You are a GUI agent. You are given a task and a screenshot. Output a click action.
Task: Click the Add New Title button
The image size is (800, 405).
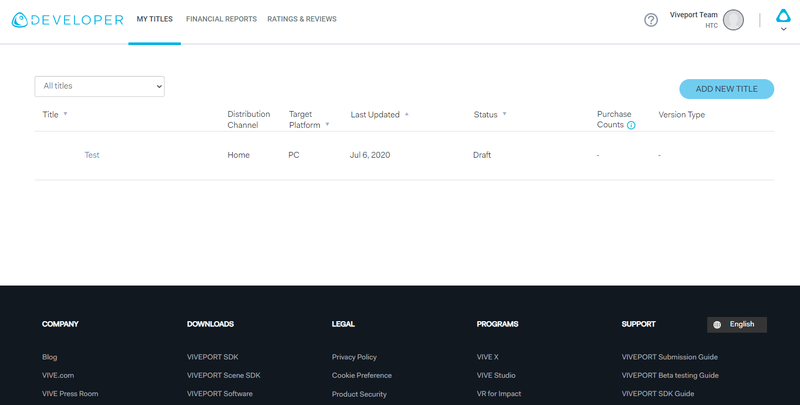[x=727, y=89]
